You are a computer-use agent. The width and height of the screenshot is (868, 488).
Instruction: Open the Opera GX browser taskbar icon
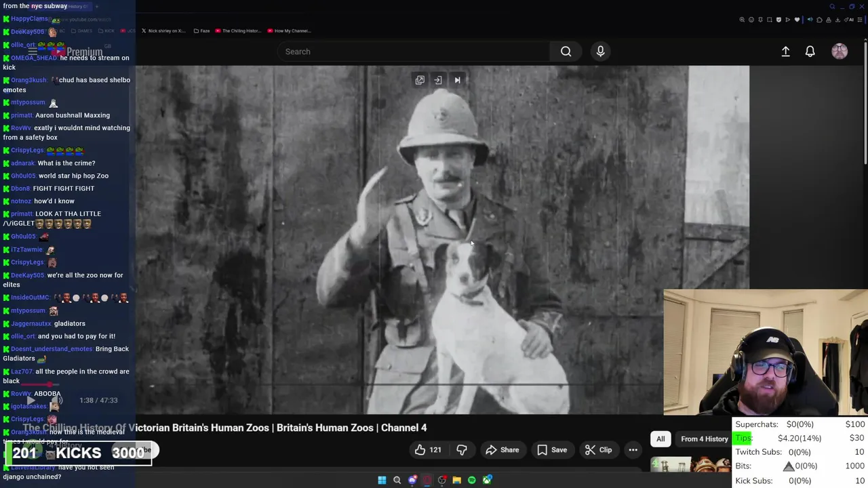click(427, 481)
